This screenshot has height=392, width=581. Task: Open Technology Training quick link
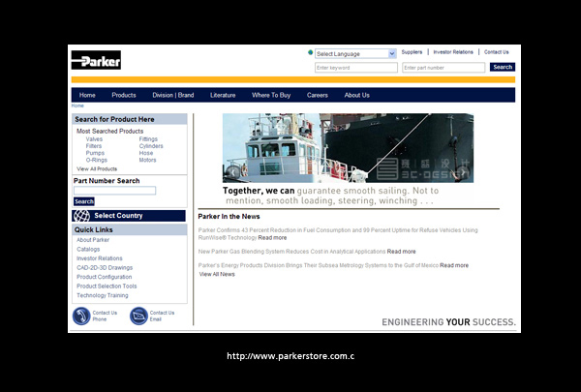pyautogui.click(x=103, y=295)
